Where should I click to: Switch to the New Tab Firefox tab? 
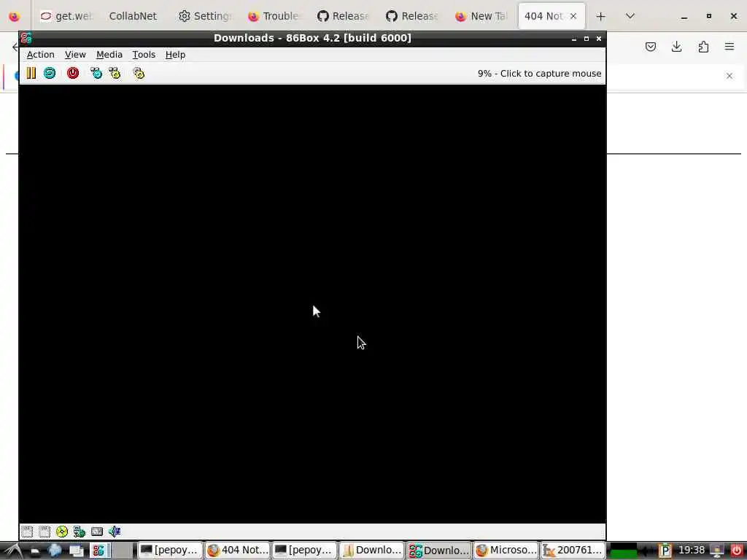tap(481, 16)
